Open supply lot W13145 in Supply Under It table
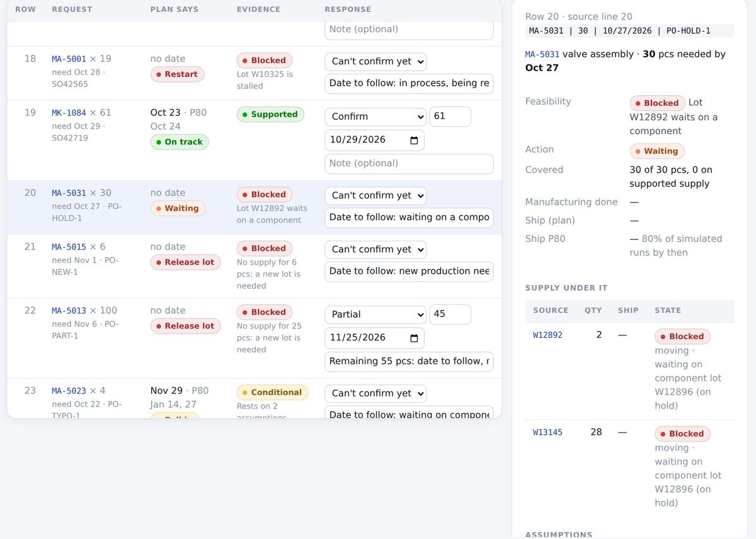Viewport: 756px width, 539px height. 547,432
